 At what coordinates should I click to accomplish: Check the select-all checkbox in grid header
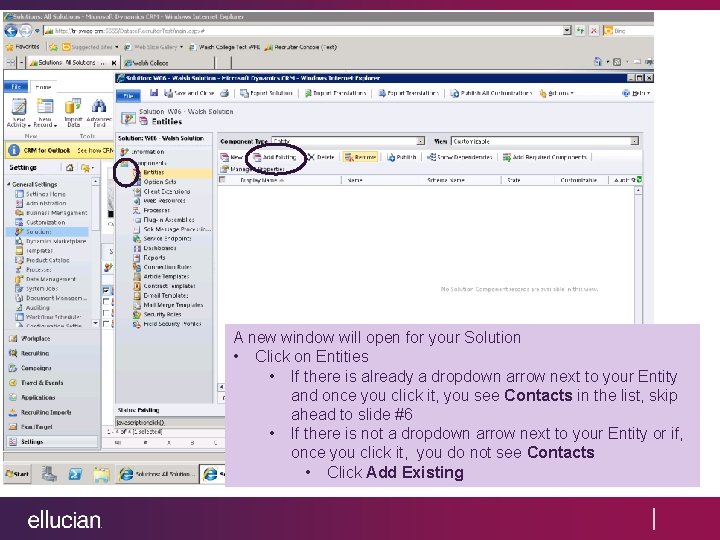point(223,180)
